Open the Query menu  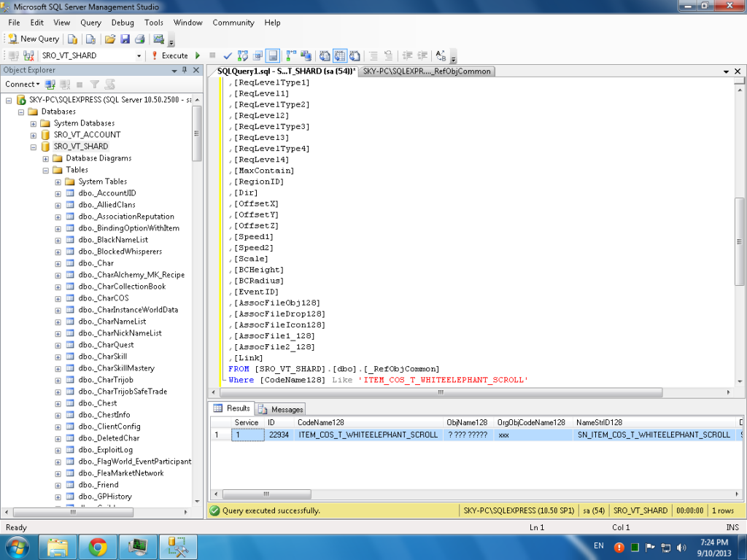point(90,23)
